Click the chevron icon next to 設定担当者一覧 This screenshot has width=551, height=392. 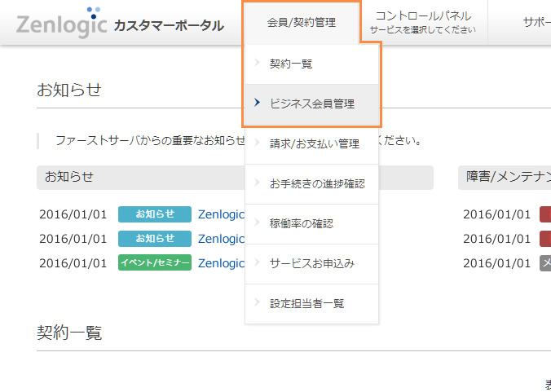[257, 303]
